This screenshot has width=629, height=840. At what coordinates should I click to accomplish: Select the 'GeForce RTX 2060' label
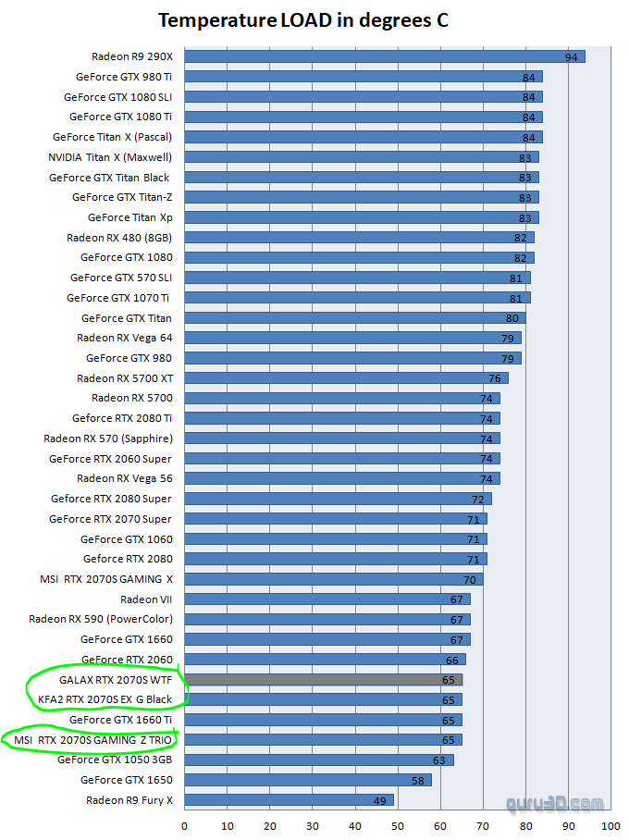pyautogui.click(x=127, y=660)
